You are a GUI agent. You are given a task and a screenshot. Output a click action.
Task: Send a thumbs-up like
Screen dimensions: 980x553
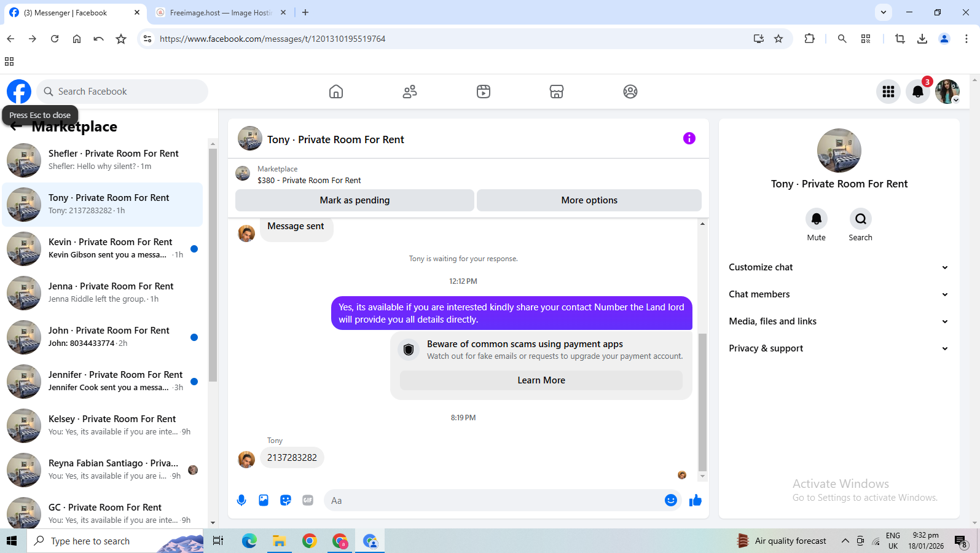tap(696, 500)
